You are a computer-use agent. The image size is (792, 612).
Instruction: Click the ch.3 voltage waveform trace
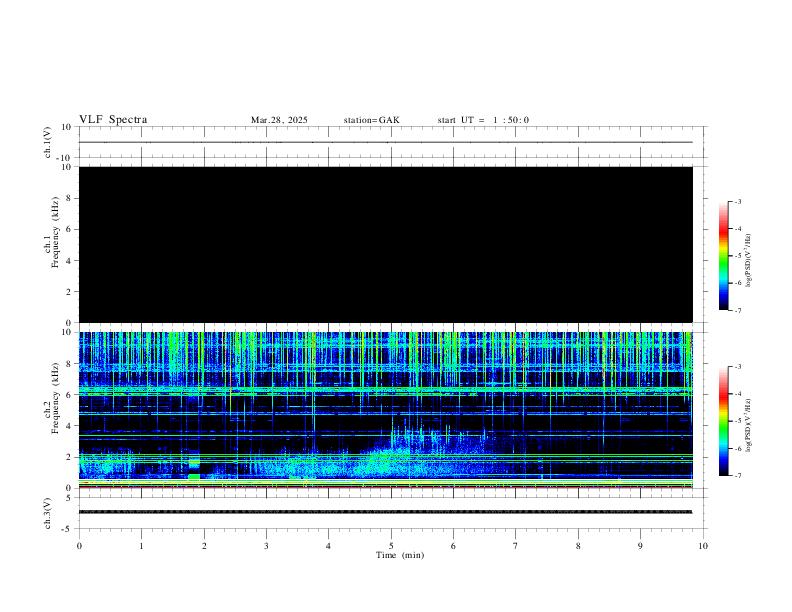pos(386,512)
